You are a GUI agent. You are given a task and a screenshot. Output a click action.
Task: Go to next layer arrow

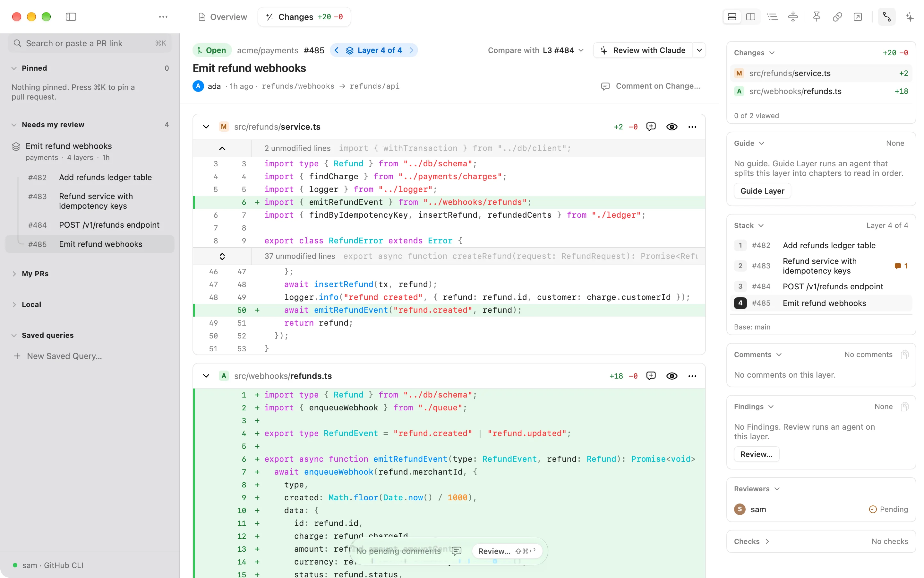[x=411, y=50]
